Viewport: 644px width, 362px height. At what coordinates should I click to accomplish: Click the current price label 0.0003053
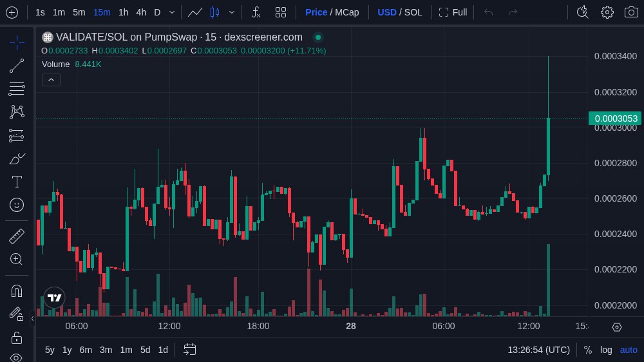(x=616, y=118)
